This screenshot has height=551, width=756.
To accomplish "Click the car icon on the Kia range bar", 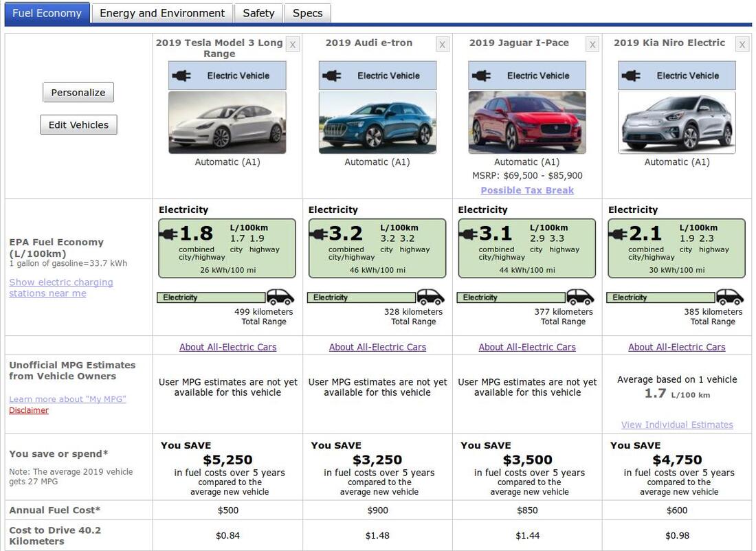I will (730, 297).
